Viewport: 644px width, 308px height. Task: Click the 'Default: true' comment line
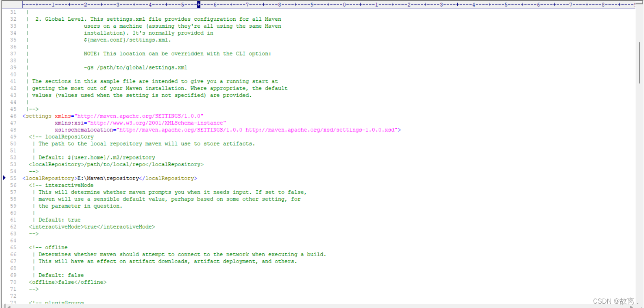[x=60, y=220]
